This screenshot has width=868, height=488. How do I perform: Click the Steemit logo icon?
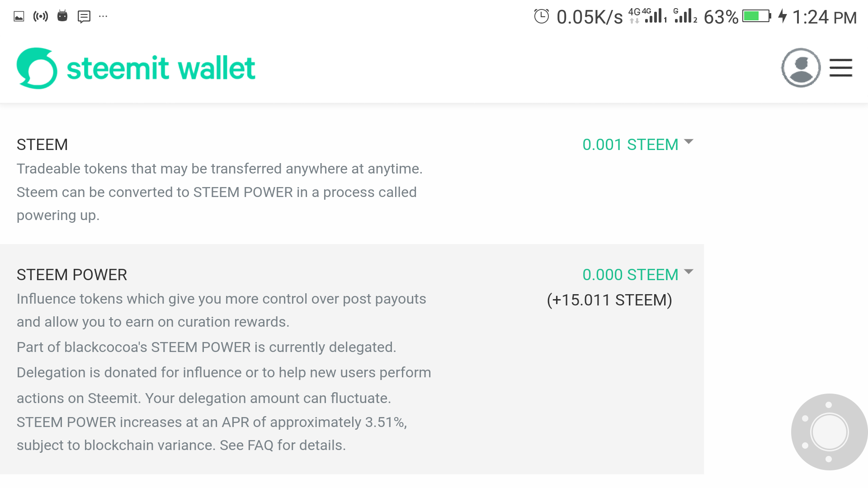[x=37, y=68]
